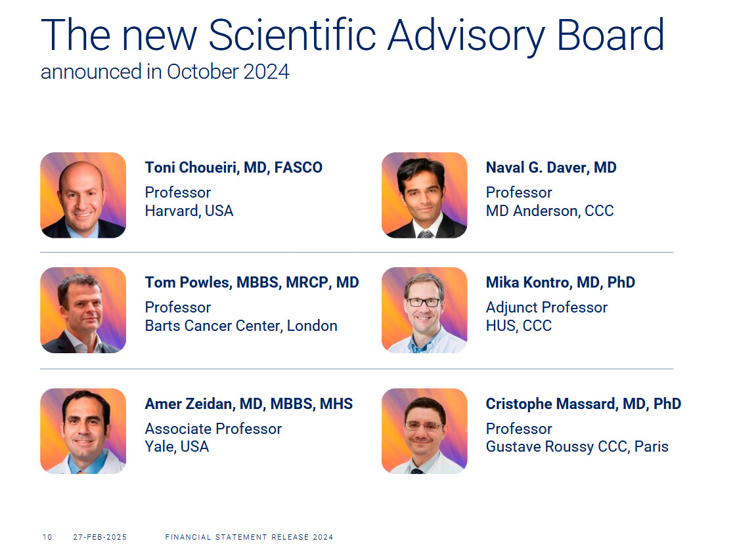Select Tom Powles' headshot image
This screenshot has width=737, height=560.
click(x=83, y=310)
